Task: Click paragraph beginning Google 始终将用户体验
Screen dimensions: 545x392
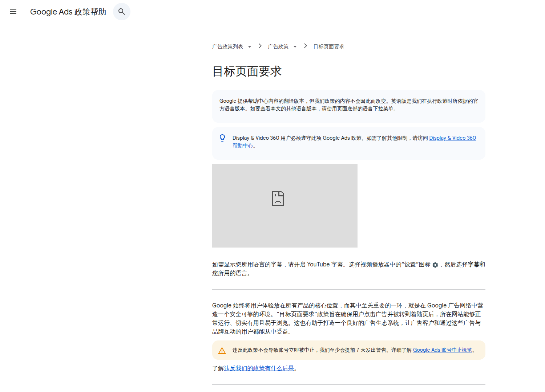Action: point(348,318)
